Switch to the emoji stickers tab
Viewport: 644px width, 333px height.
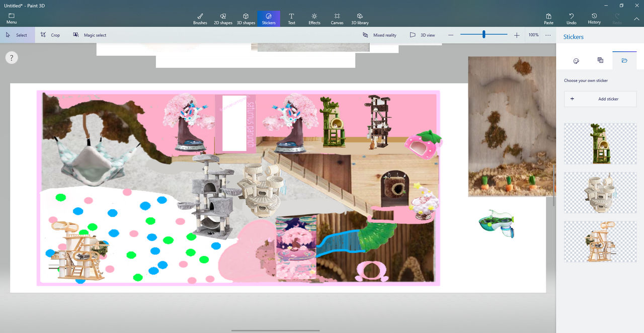576,61
